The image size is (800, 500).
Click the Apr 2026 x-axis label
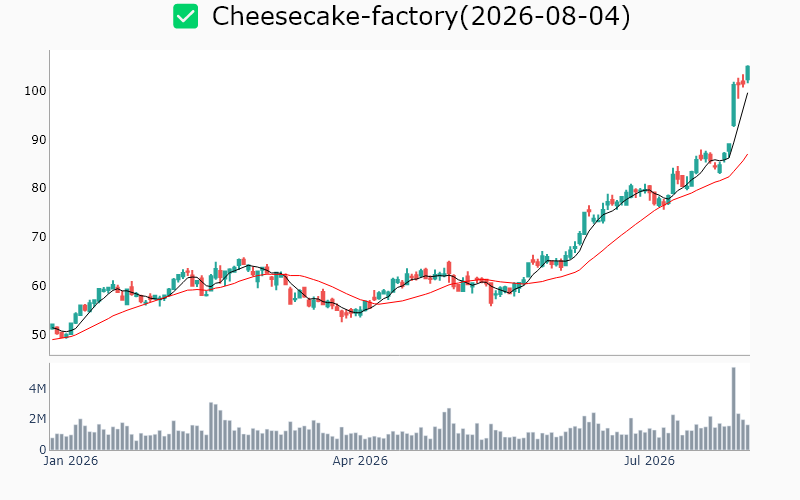tap(360, 461)
